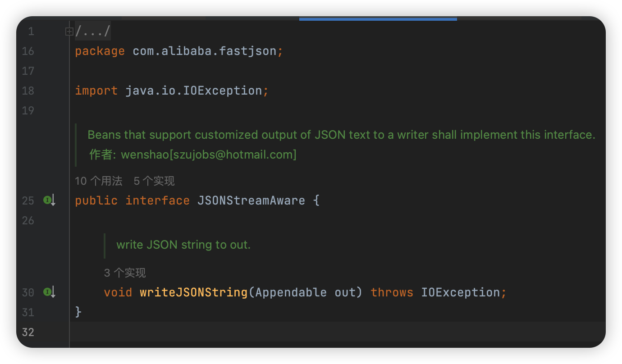Screen dimensions: 622x364
Task: Click the 'throws' keyword
Action: (392, 293)
